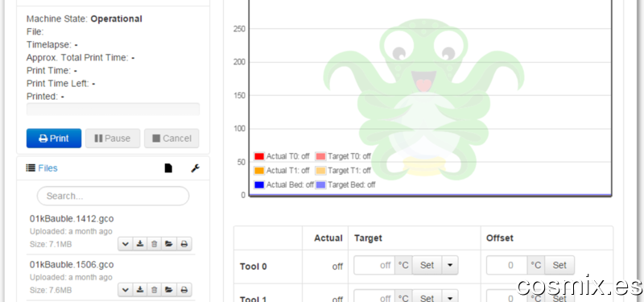Load 01kBauble.1412.gco using the open-folder icon
This screenshot has height=302, width=644.
pos(168,244)
